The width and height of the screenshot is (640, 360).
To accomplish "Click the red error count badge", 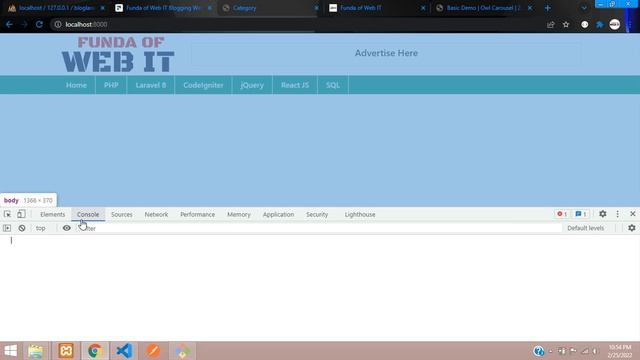I will click(x=562, y=214).
